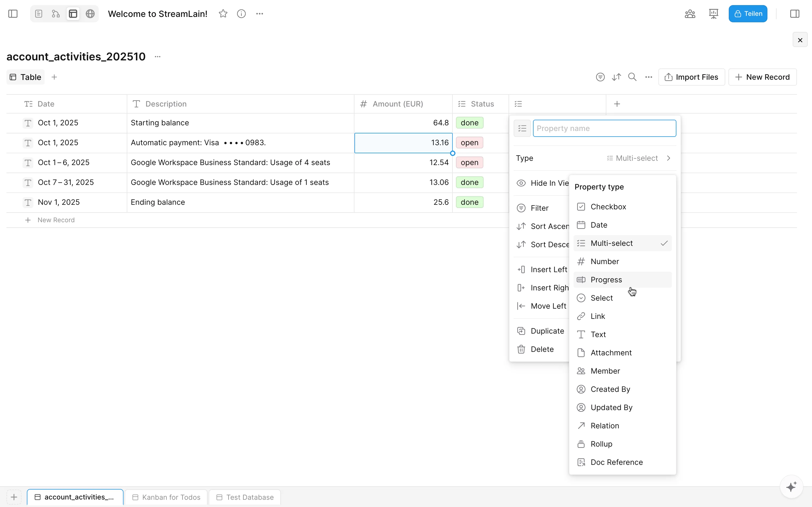This screenshot has height=507, width=812.
Task: Open page options three-dot menu
Action: click(x=260, y=14)
